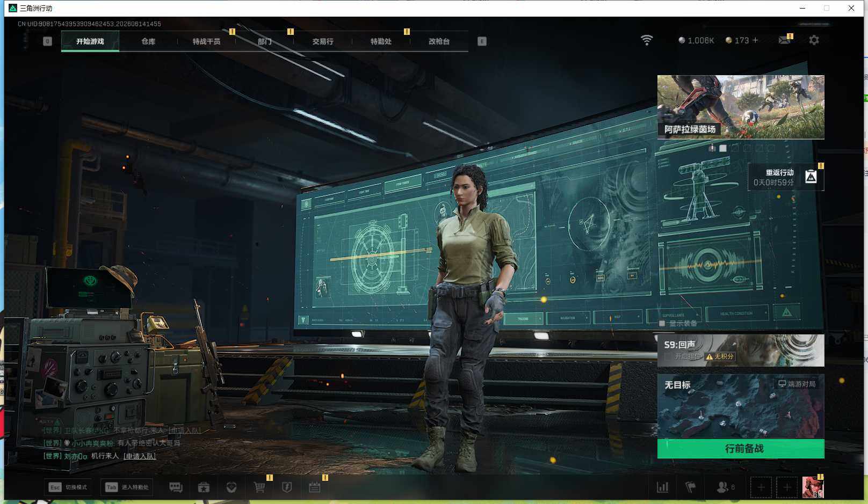Click the 小小冉爽爽粉 player name in chat

(x=92, y=443)
